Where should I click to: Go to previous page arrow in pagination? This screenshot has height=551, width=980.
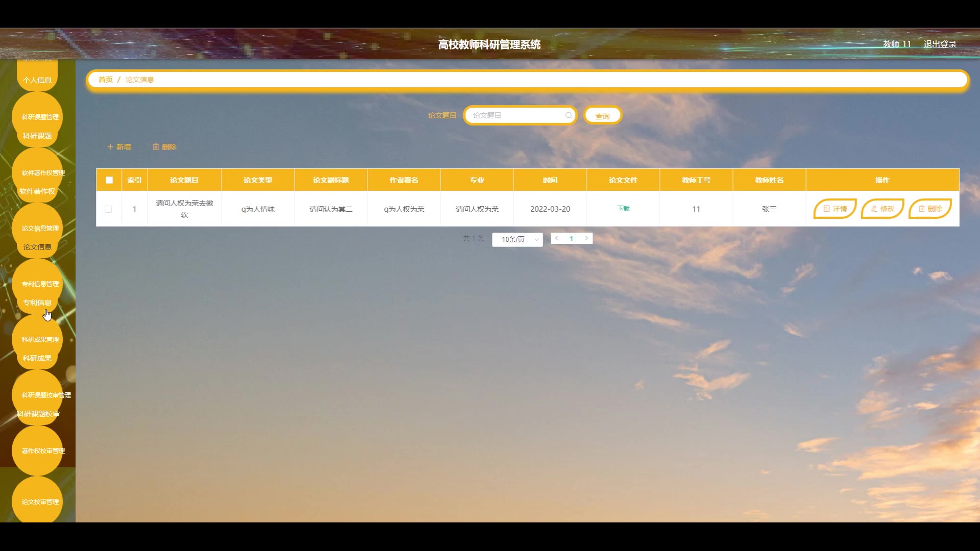(x=557, y=238)
